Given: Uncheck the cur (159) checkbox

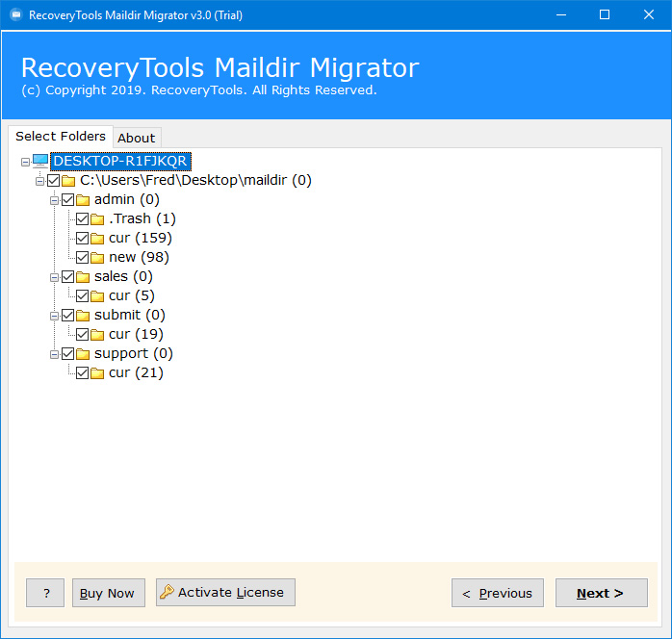Looking at the screenshot, I should click(82, 238).
